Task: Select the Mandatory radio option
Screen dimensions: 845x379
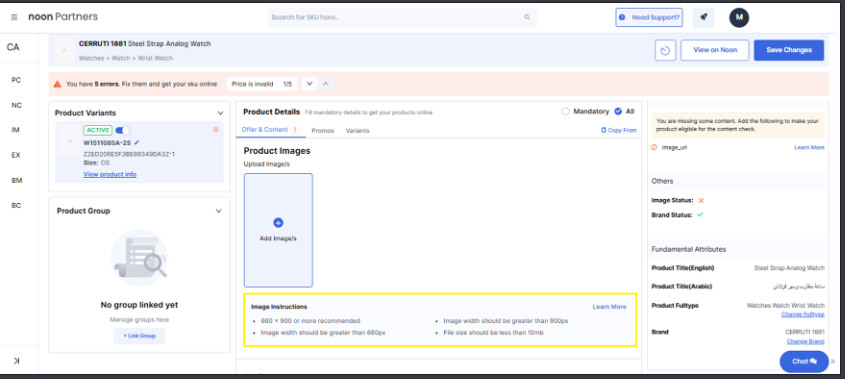Action: (565, 112)
